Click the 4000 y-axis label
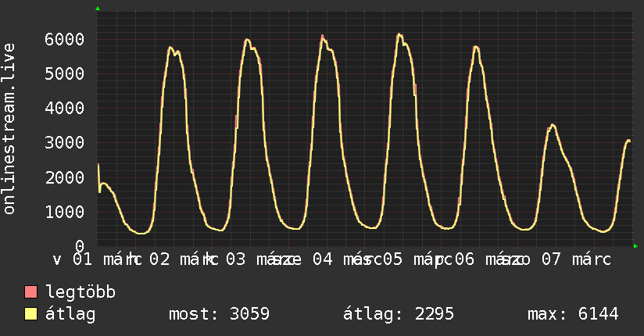644x336 pixels. coord(65,109)
